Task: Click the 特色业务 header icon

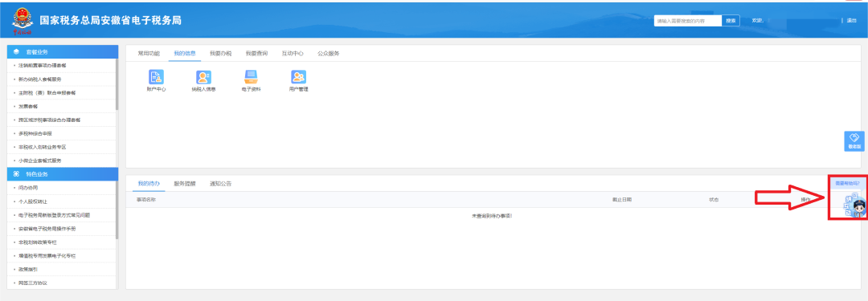Action: [17, 174]
